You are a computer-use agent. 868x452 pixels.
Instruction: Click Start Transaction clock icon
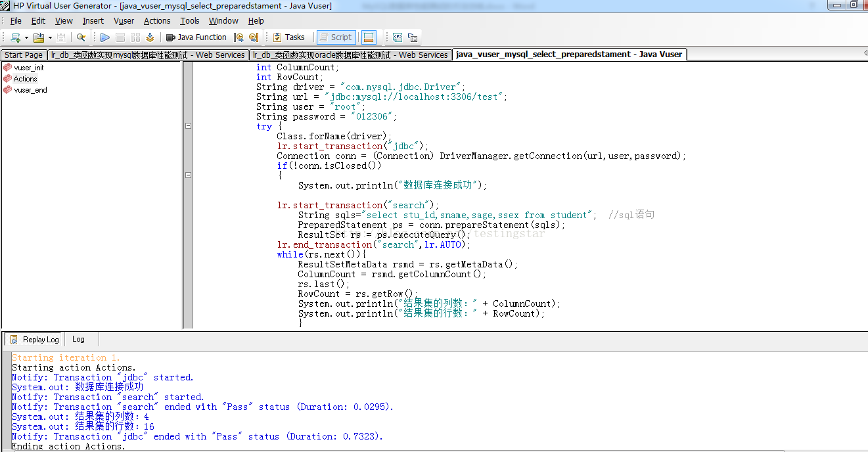pyautogui.click(x=239, y=37)
